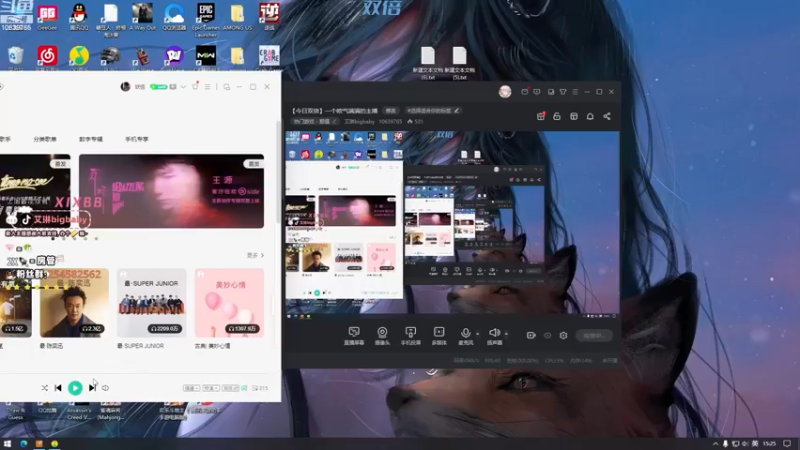
Task: Open the gift box icon in streaming tool
Action: click(x=541, y=116)
